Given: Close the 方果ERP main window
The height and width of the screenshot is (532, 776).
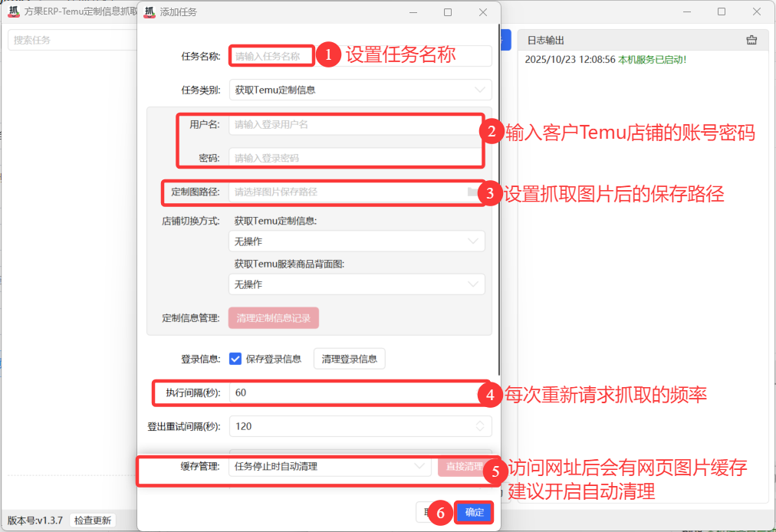Looking at the screenshot, I should tap(757, 11).
